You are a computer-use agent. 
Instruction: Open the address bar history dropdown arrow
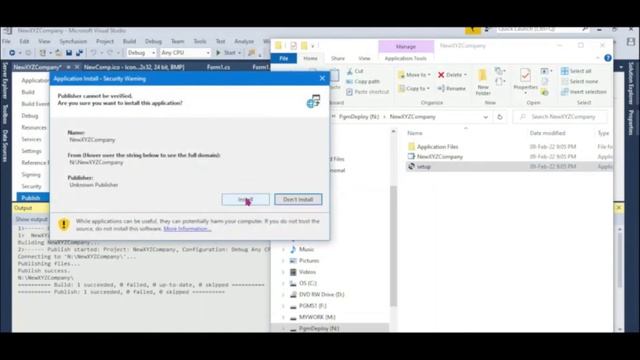pos(485,117)
